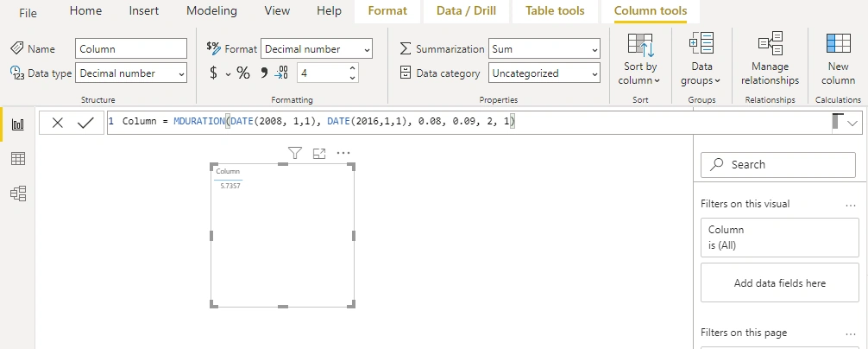Open the File menu

28,12
